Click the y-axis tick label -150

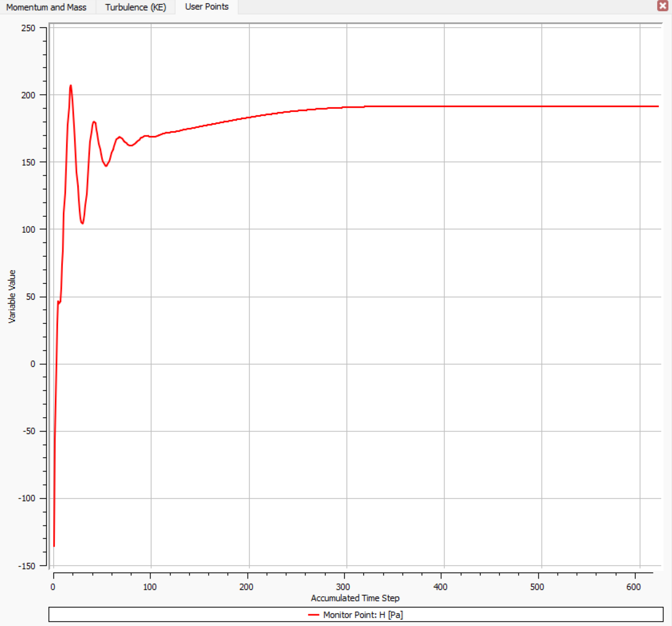tap(27, 566)
